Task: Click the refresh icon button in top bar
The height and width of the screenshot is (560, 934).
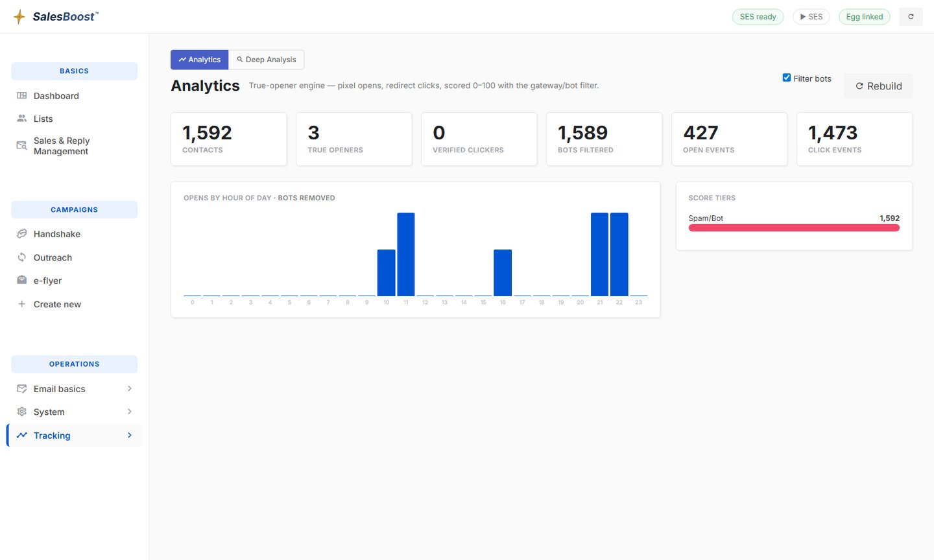Action: (x=911, y=17)
